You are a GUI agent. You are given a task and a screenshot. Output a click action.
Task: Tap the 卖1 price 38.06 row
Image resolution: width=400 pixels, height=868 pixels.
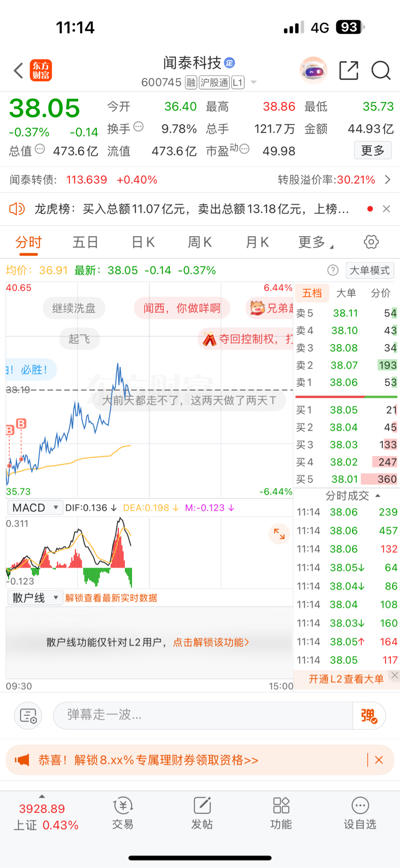click(x=346, y=383)
